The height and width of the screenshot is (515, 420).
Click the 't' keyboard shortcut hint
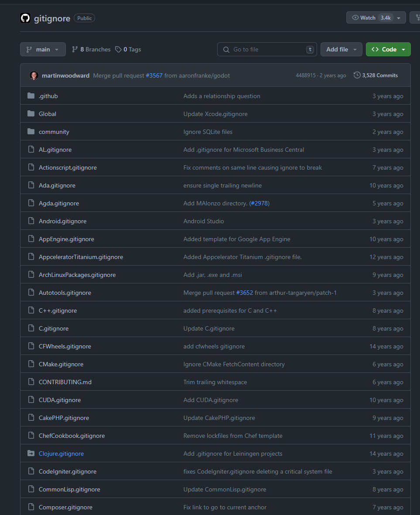[x=310, y=49]
